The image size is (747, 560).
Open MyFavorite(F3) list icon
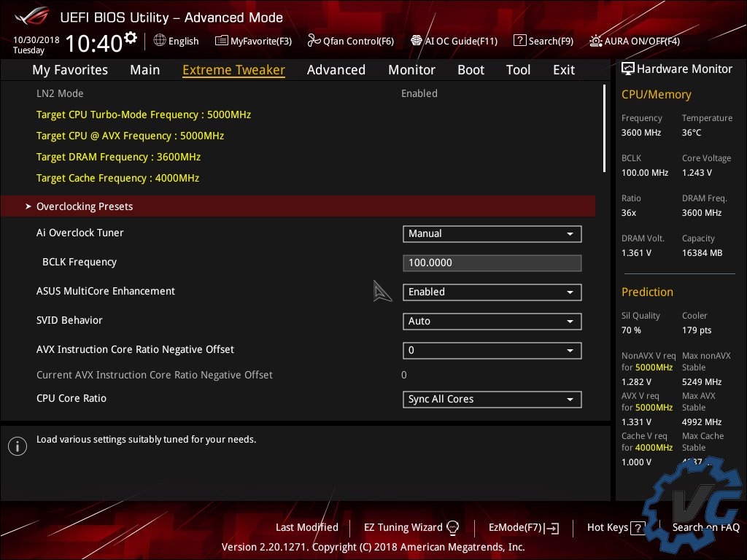(x=222, y=41)
